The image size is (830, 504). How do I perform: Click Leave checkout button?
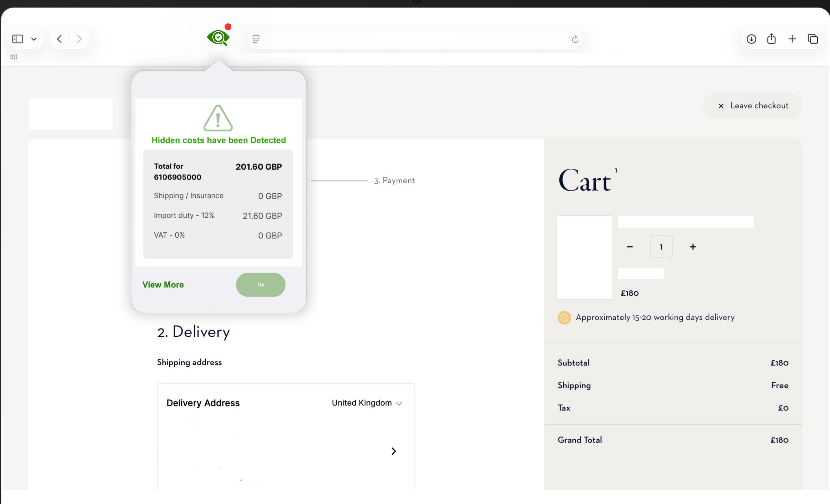[x=752, y=106]
